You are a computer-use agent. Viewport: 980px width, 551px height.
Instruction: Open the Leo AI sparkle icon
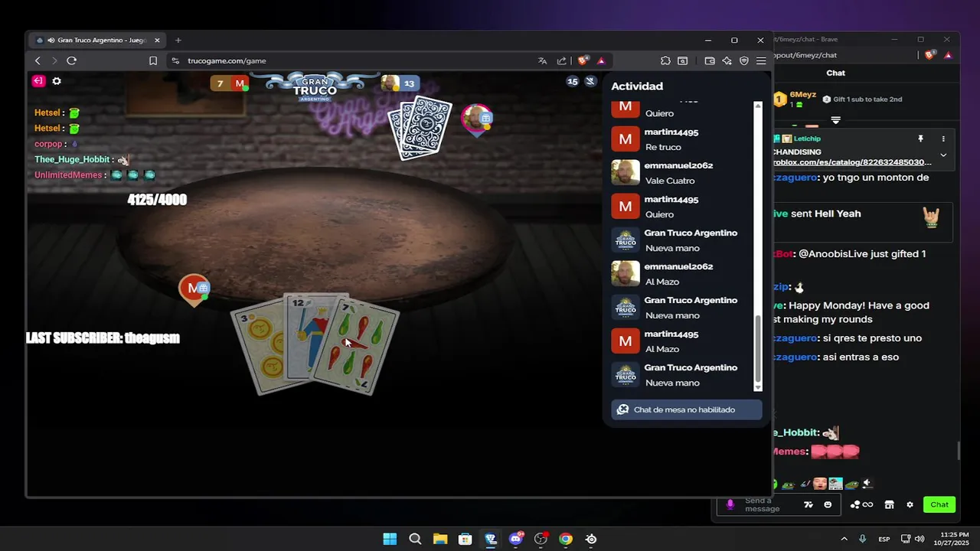coord(727,60)
